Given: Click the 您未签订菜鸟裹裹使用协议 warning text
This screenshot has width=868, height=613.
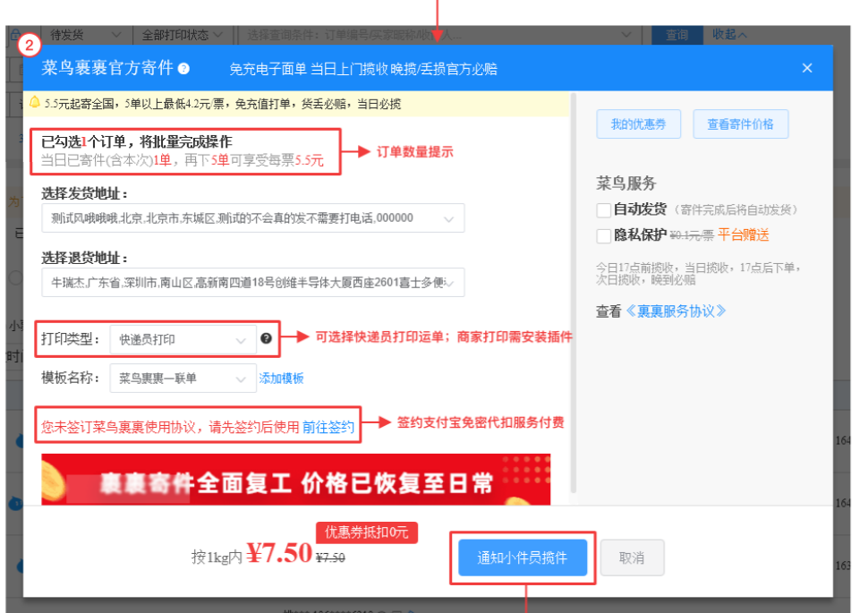Looking at the screenshot, I should click(171, 427).
